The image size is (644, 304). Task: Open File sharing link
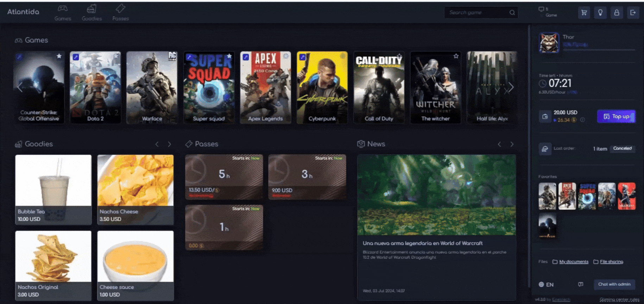pyautogui.click(x=611, y=262)
